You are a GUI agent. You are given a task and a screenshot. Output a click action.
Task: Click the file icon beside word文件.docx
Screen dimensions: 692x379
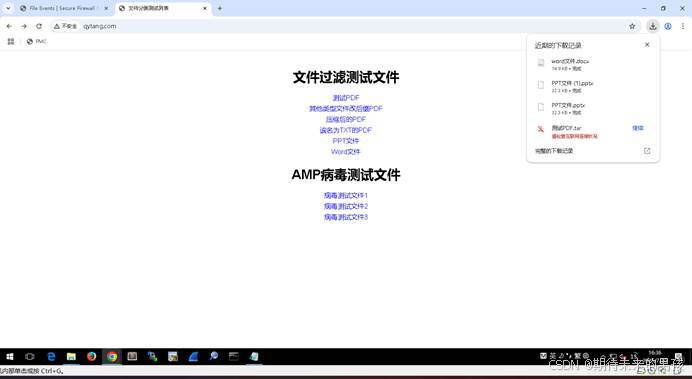click(541, 63)
